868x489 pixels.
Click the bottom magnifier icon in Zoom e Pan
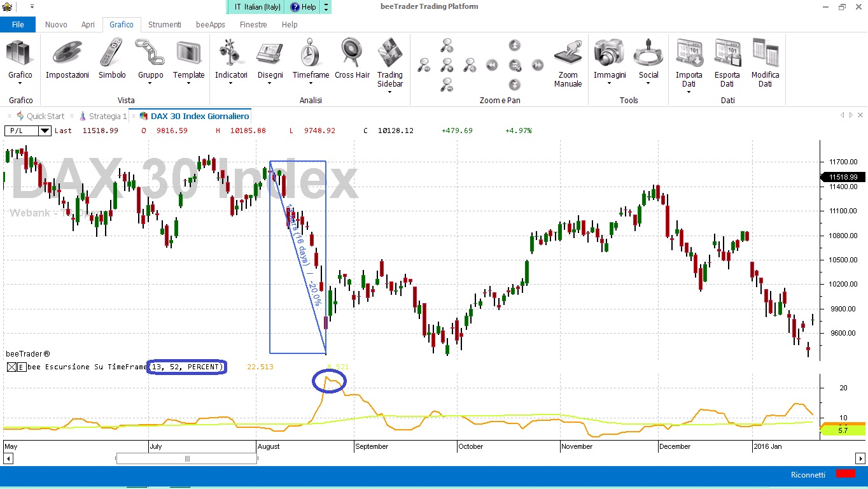447,85
